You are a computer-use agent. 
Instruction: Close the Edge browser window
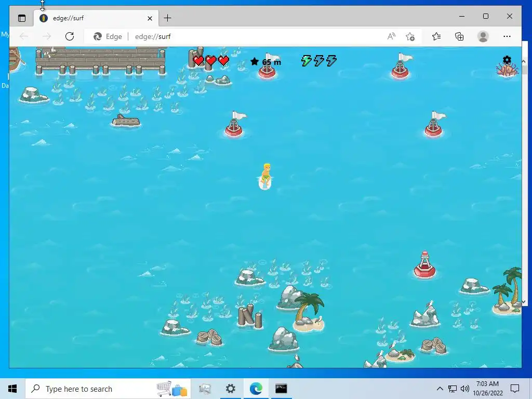[509, 16]
